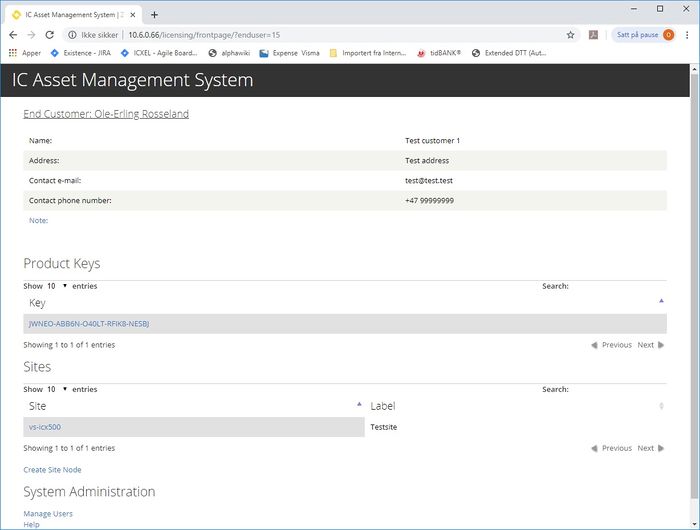Open the Importert fra Intern... bookmarks folder

pyautogui.click(x=368, y=53)
